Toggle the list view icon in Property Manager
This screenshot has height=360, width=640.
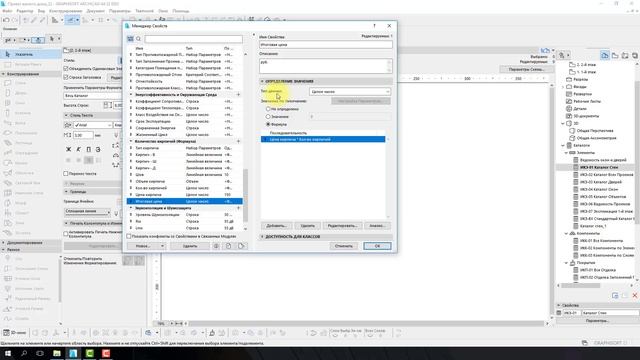(x=130, y=39)
